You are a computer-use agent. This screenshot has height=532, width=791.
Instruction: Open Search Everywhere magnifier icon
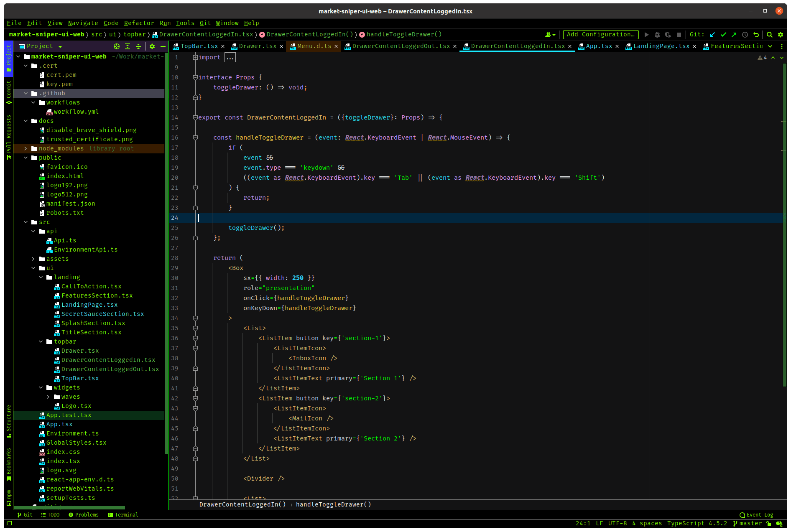769,34
